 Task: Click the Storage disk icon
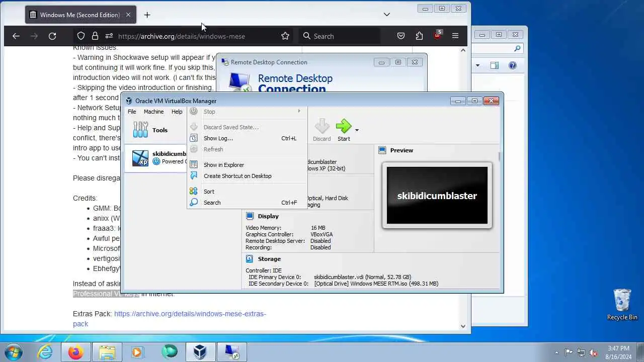click(x=250, y=259)
